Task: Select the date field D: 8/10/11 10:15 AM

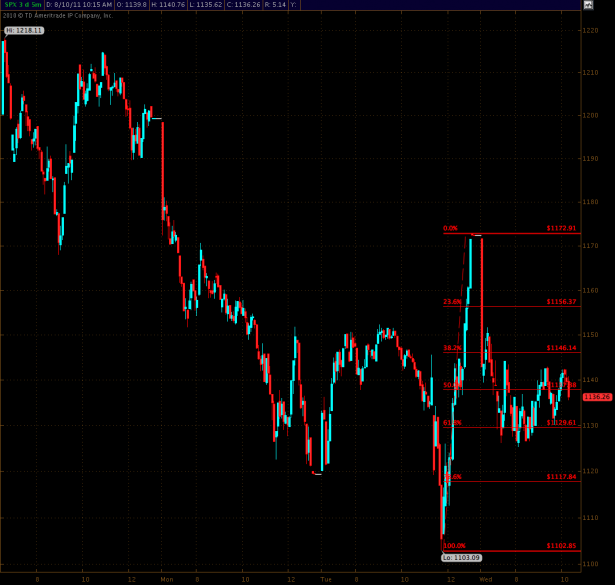Action: [x=79, y=5]
